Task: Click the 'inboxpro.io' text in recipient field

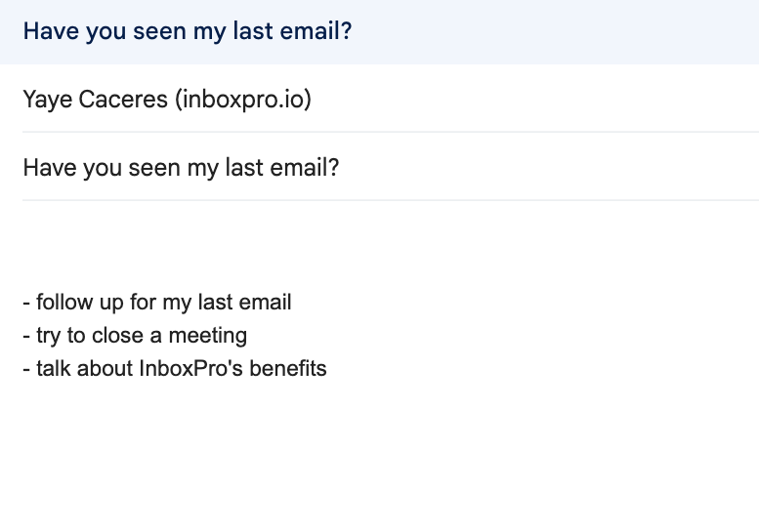Action: 243,100
